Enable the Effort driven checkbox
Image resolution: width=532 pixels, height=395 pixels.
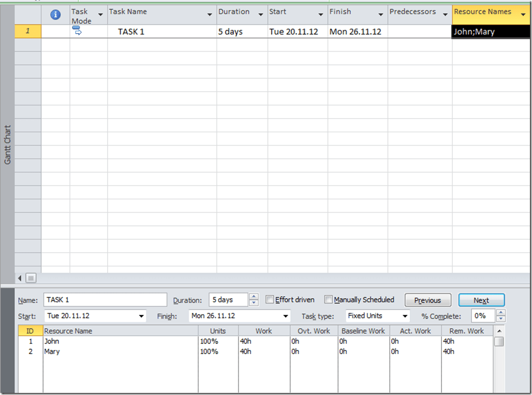(x=270, y=300)
